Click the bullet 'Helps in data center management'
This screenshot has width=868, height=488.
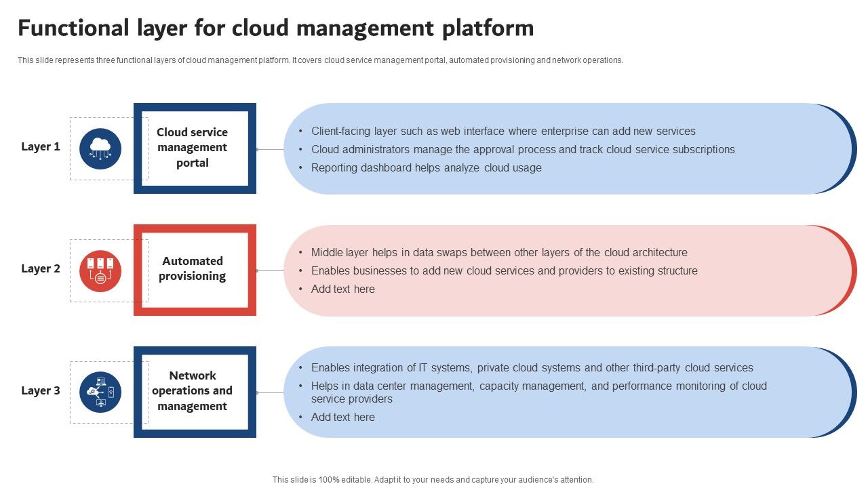[539, 392]
